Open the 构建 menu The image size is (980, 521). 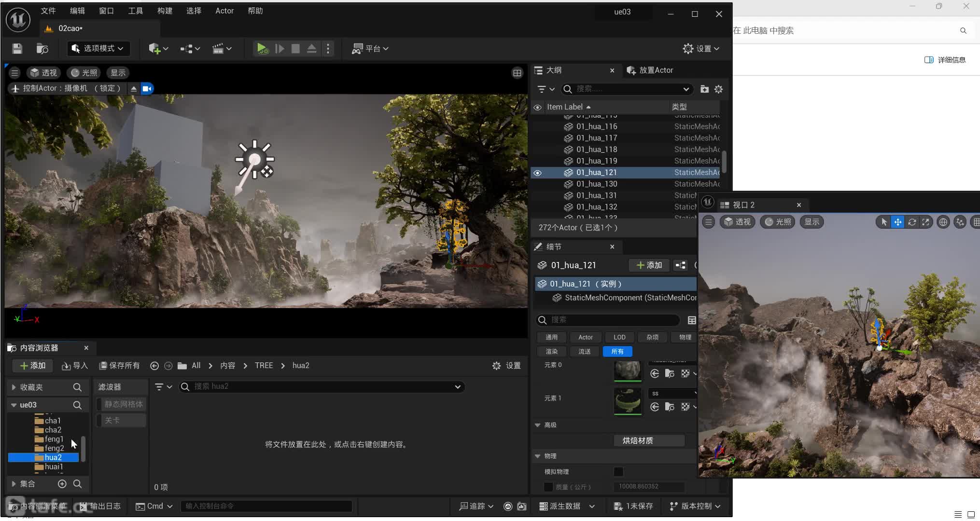click(165, 11)
